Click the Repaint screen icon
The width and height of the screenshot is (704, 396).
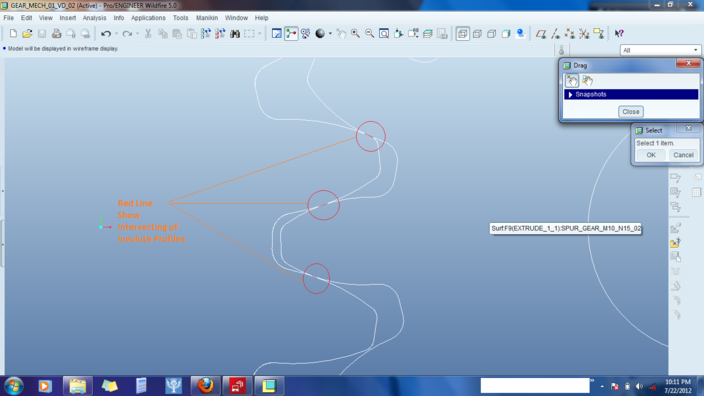(x=277, y=34)
